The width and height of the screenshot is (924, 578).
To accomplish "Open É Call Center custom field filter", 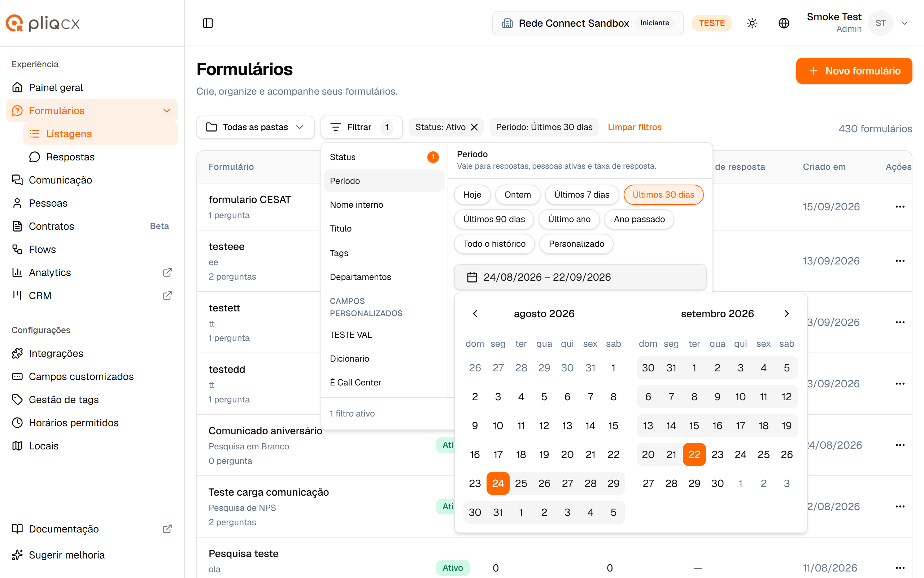I will [384, 382].
